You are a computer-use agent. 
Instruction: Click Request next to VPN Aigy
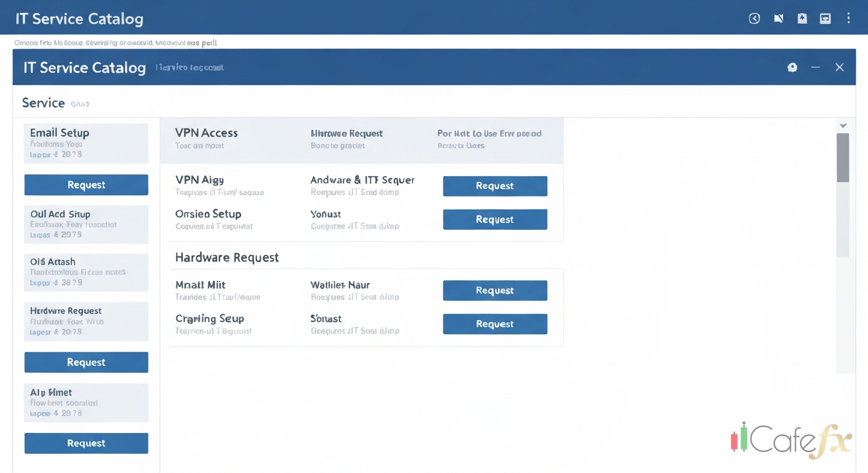(495, 186)
